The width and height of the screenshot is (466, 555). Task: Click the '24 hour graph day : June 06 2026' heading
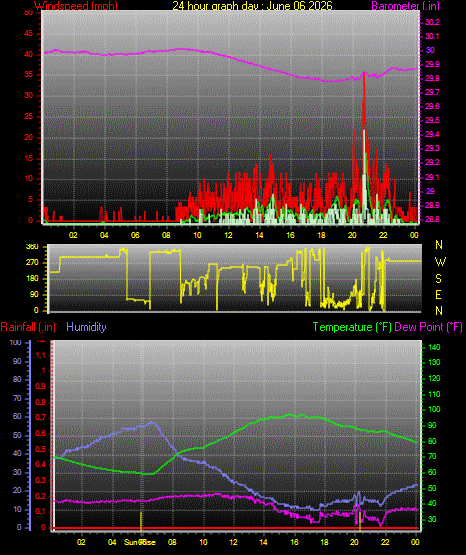[253, 5]
